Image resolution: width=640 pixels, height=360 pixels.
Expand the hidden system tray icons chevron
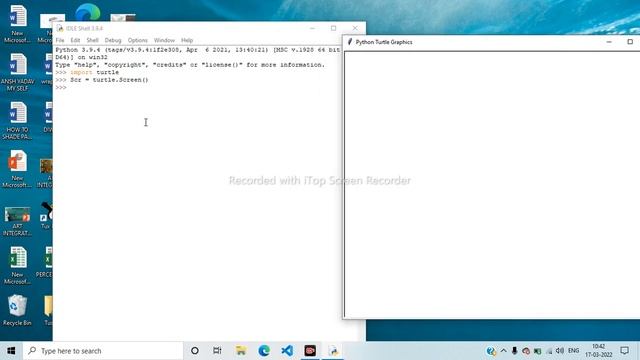pyautogui.click(x=503, y=351)
